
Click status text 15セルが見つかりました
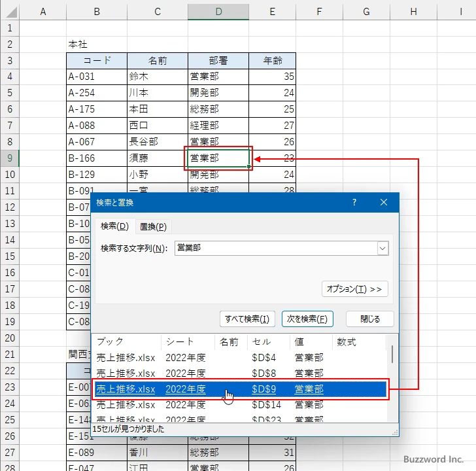pyautogui.click(x=128, y=429)
